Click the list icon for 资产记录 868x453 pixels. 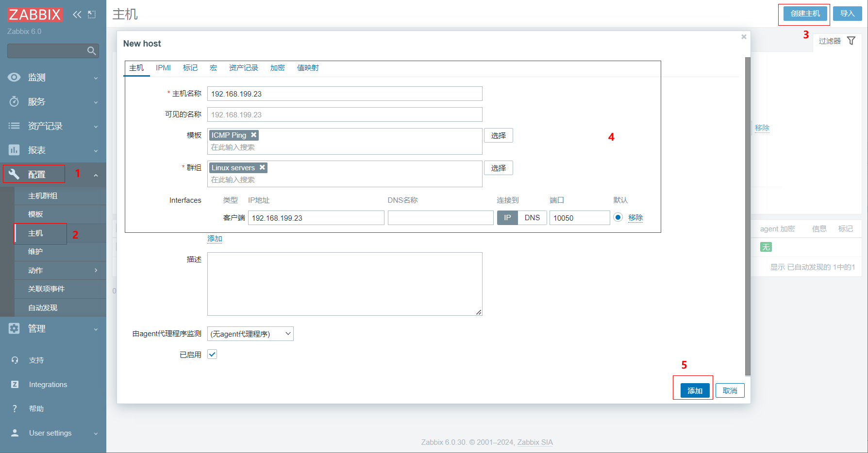click(14, 126)
